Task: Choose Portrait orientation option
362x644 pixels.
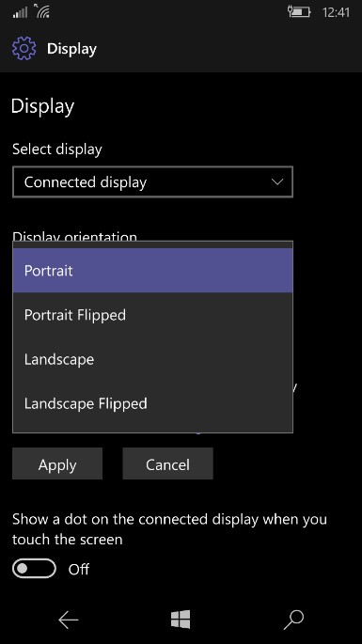Action: point(152,270)
